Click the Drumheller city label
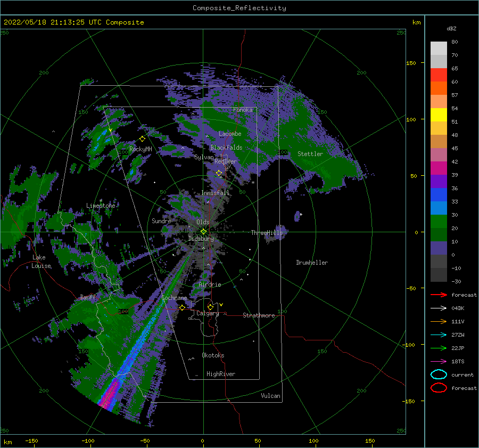Image resolution: width=479 pixels, height=448 pixels. click(312, 263)
